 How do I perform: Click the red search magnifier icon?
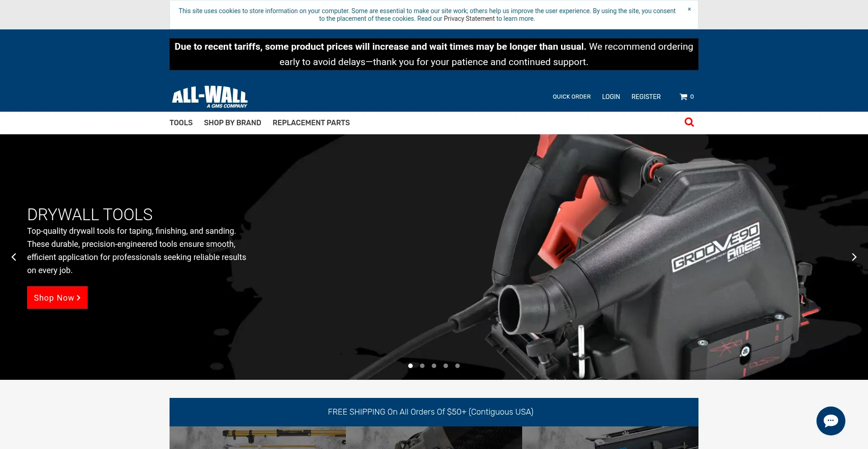[689, 122]
